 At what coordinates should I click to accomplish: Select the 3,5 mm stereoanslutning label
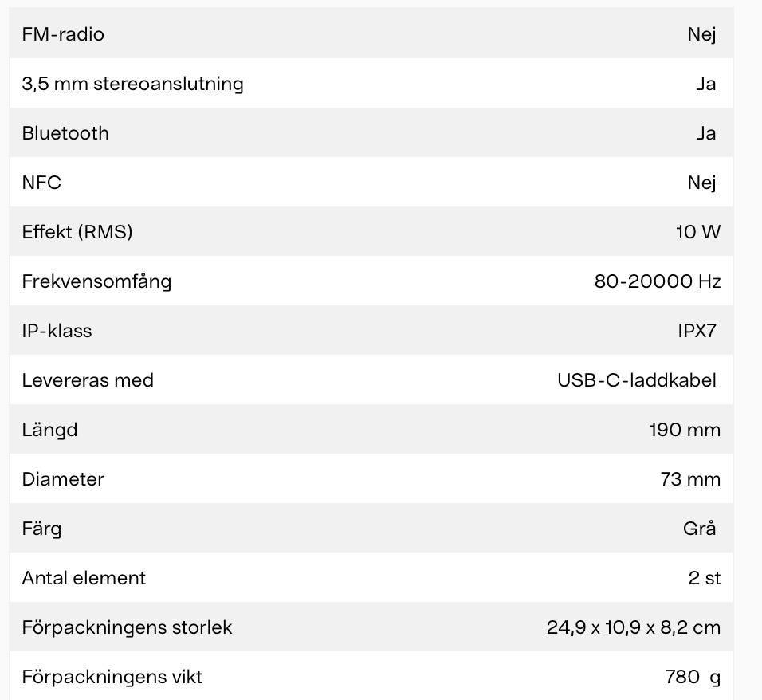132,84
